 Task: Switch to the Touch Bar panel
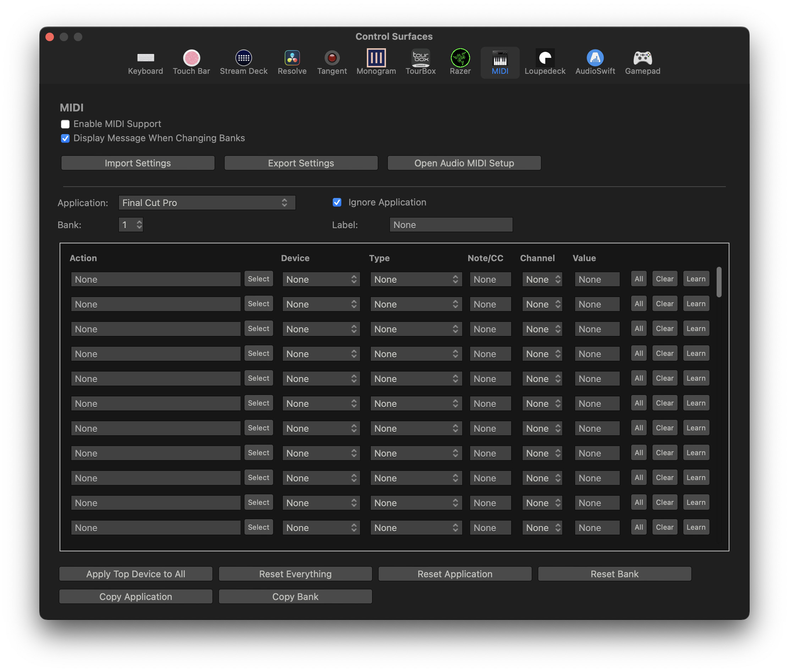[x=191, y=63]
